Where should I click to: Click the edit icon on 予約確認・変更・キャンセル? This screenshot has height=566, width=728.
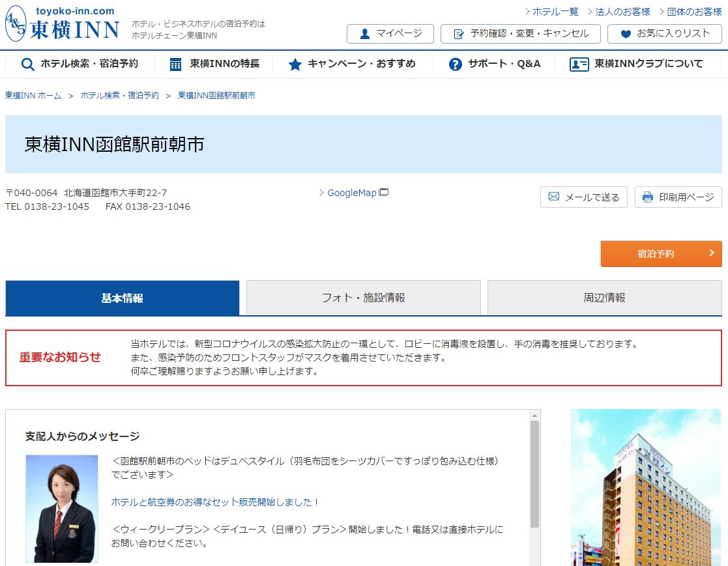[459, 34]
